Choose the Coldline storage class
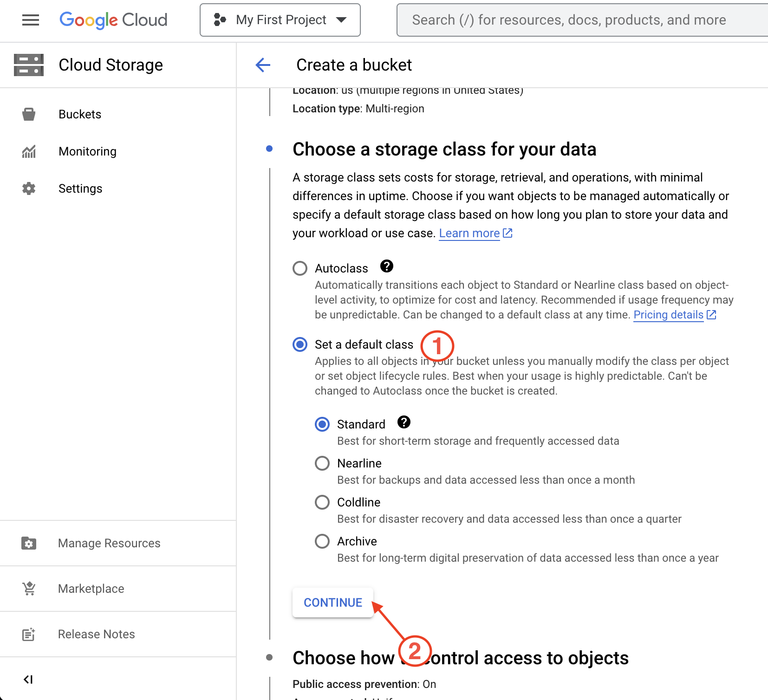Viewport: 768px width, 700px height. click(x=322, y=502)
